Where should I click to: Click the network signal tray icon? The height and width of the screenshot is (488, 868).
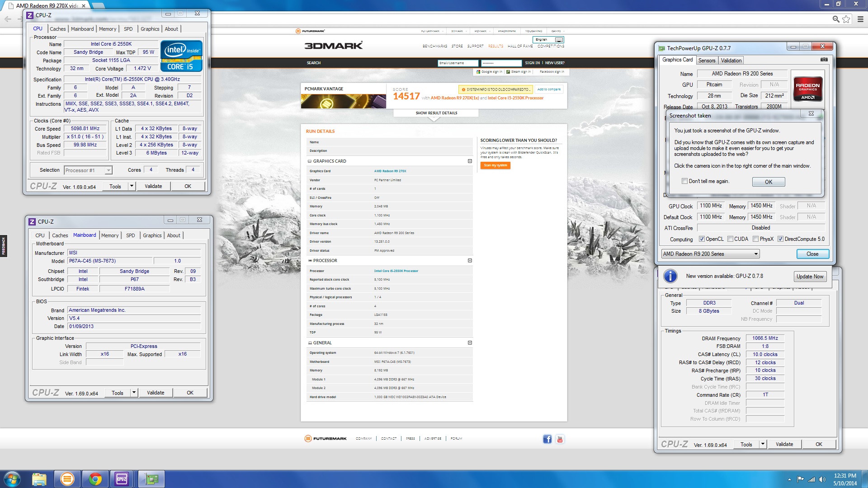(811, 479)
